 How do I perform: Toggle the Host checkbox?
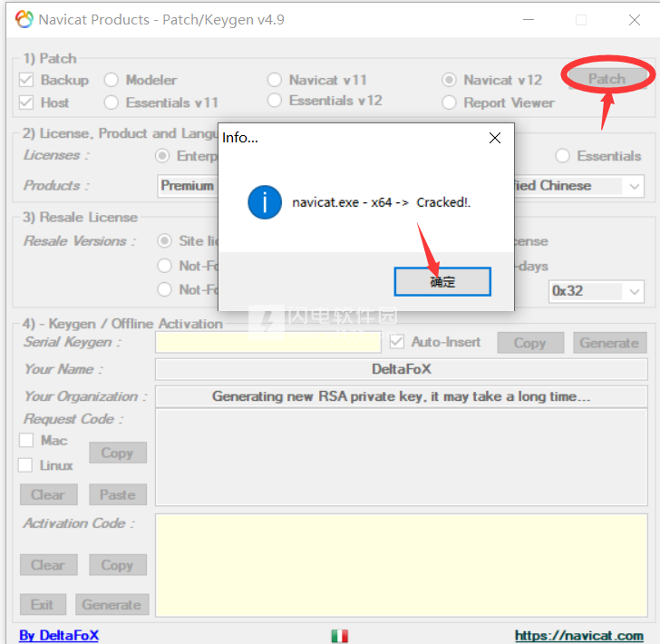coord(26,102)
